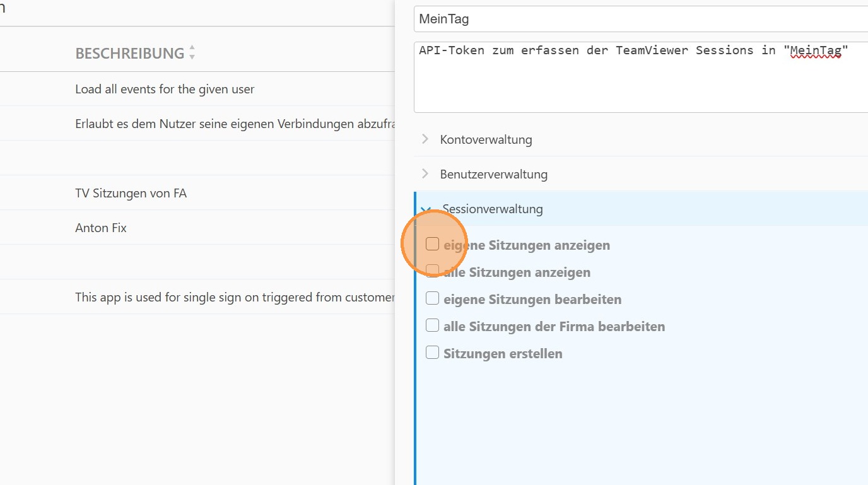Check 'alle Sitzungen anzeigen' permission

click(x=432, y=271)
